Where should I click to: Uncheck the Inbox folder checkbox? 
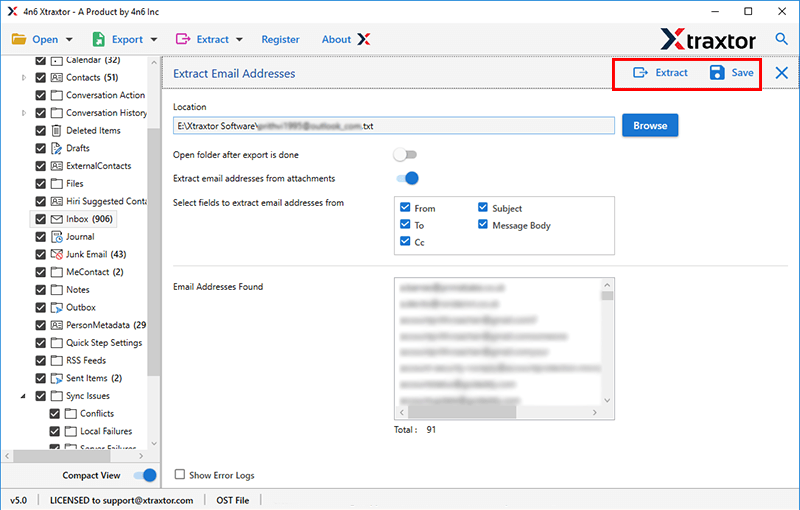41,219
